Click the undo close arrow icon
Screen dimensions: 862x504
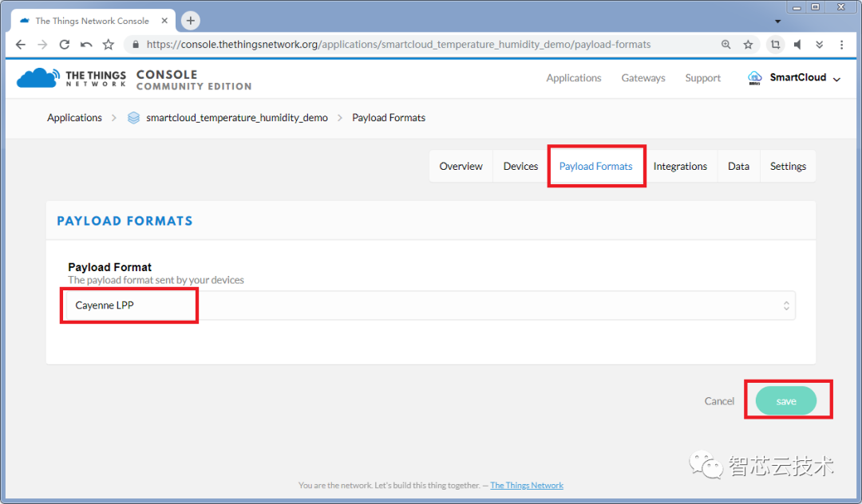[86, 45]
